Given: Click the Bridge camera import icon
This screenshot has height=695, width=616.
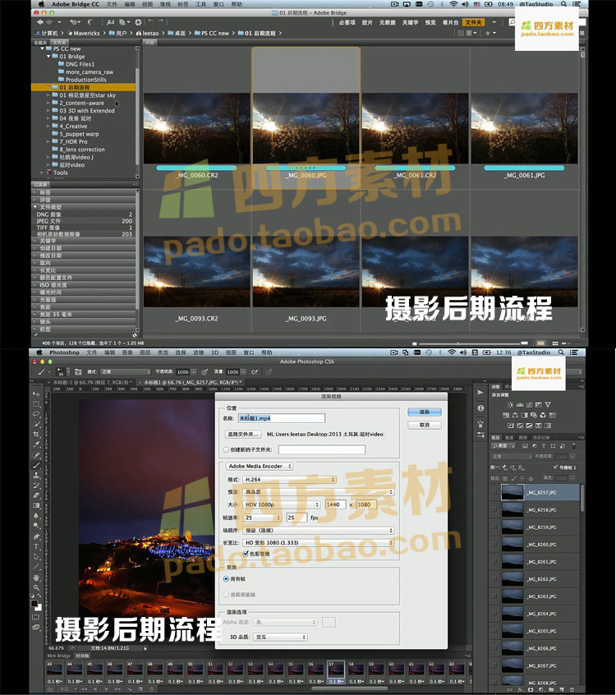Looking at the screenshot, I should pyautogui.click(x=110, y=22).
